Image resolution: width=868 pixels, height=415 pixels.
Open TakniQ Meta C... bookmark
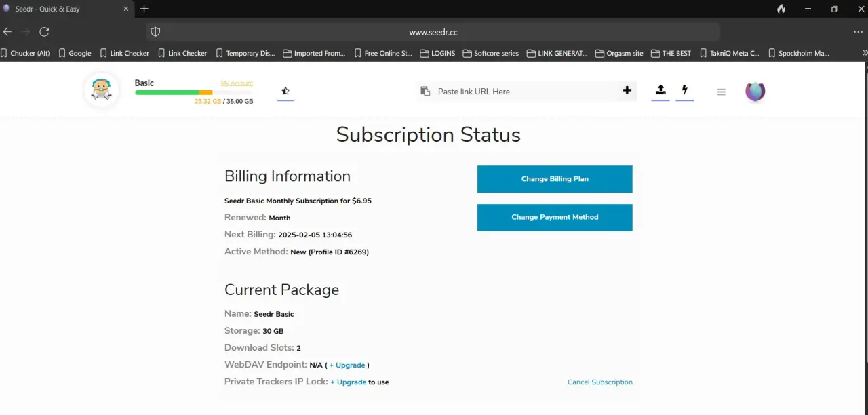point(729,53)
